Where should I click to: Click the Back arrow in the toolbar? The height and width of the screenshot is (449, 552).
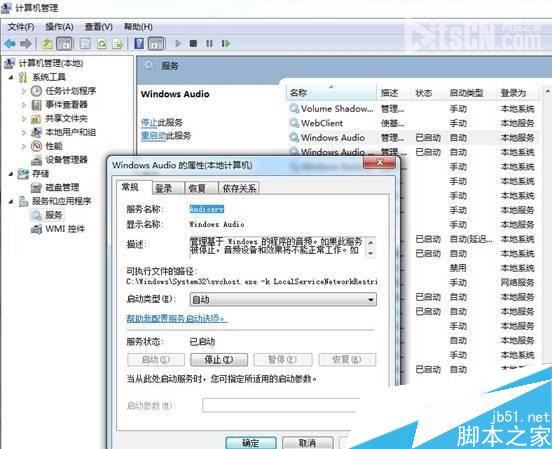point(10,44)
